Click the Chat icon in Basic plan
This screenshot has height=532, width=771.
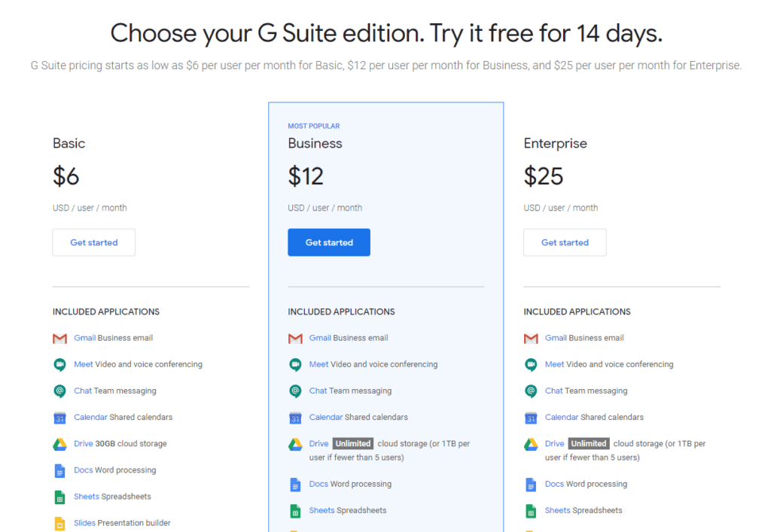coord(59,391)
